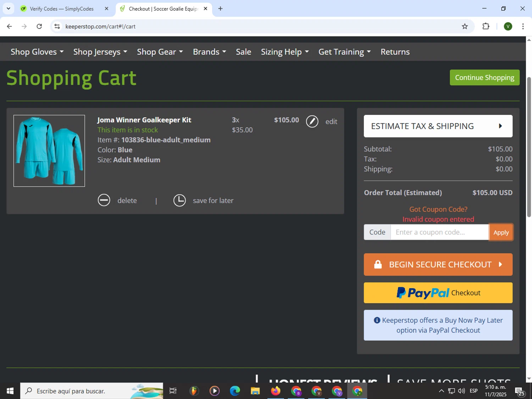Click the save for later clock icon
532x399 pixels.
[179, 200]
